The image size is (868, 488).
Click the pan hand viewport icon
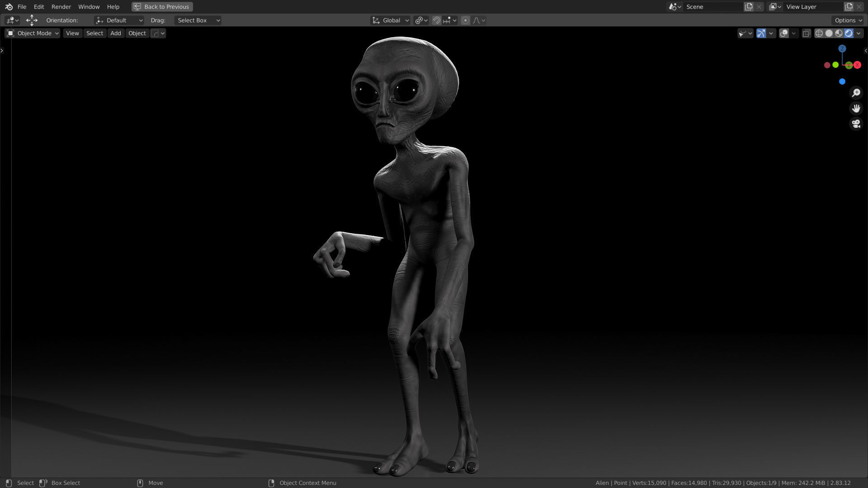coord(856,108)
